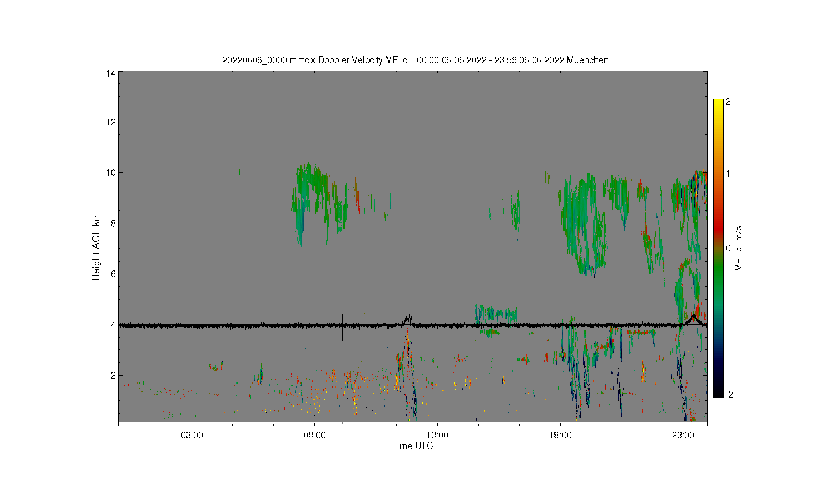The height and width of the screenshot is (504, 840).
Task: Click the 'VELcl m/s' colorbar label
Action: pos(739,248)
